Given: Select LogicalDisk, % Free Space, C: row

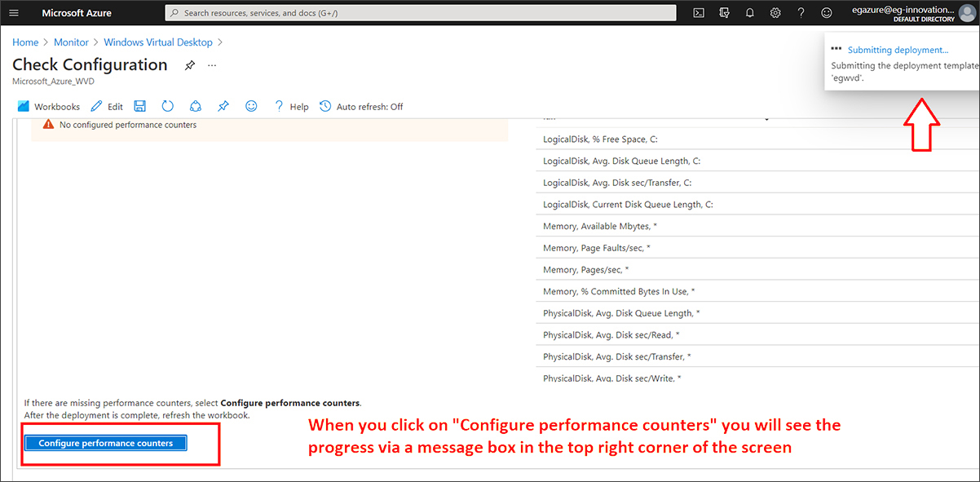Looking at the screenshot, I should pos(757,139).
